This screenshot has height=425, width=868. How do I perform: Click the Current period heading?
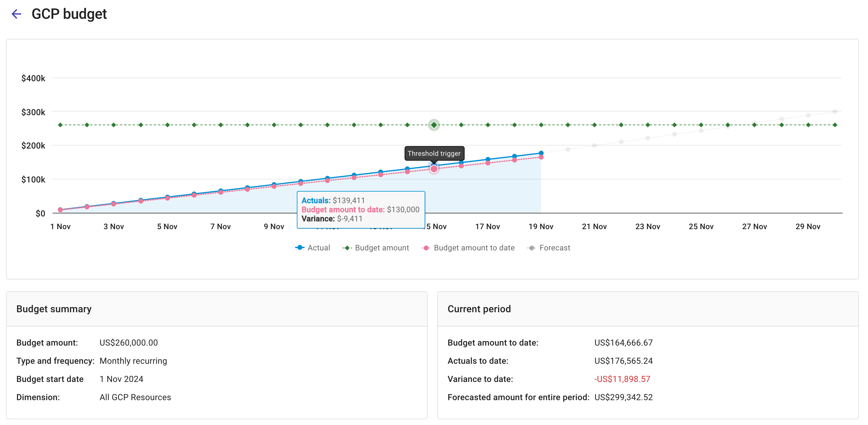click(x=479, y=309)
